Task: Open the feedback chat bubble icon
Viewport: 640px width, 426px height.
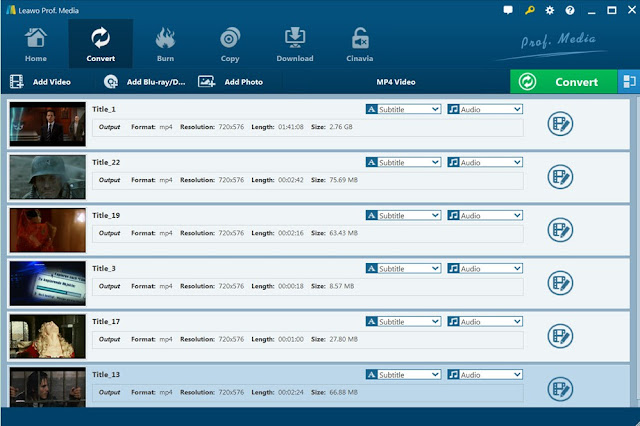Action: coord(508,10)
